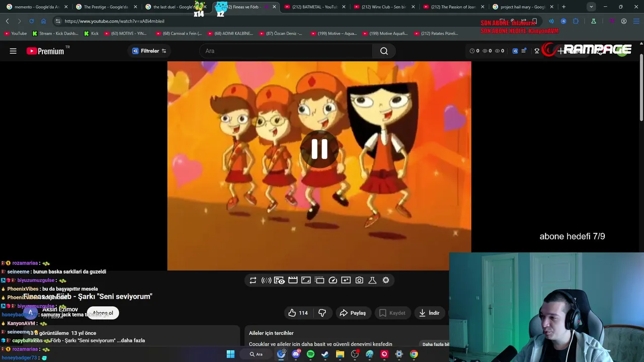Open OBS Studio from the taskbar

[x=355, y=354]
